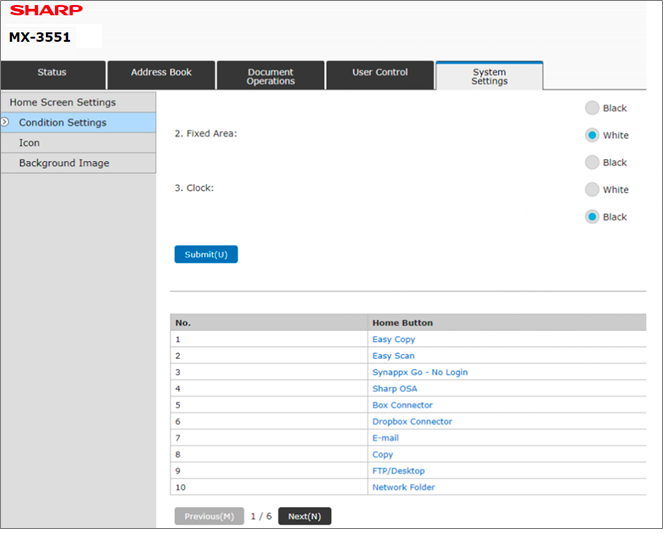This screenshot has height=533, width=665.
Task: Open the Icon sidebar item
Action: (x=78, y=143)
